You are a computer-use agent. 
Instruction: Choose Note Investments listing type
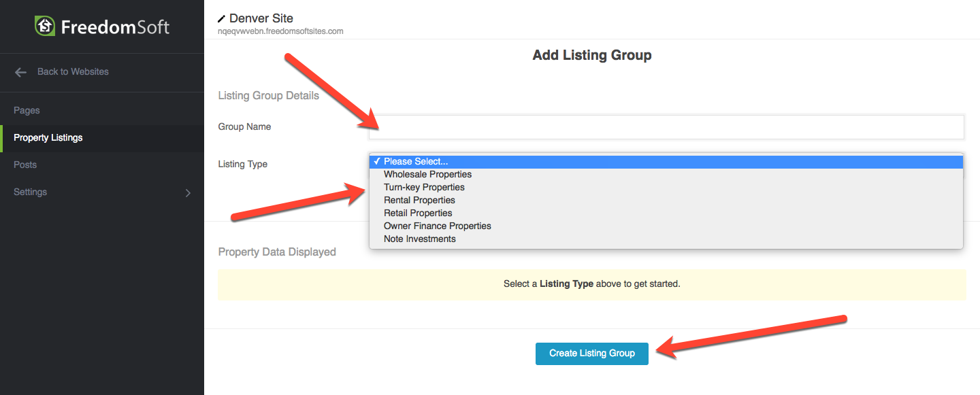click(419, 239)
